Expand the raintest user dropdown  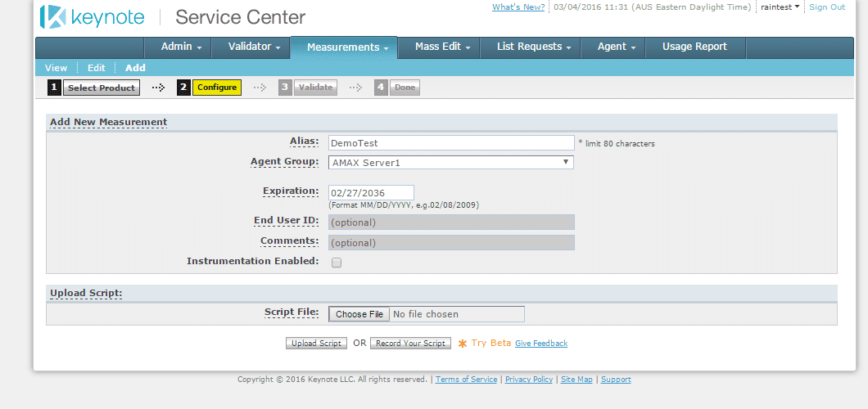click(780, 7)
